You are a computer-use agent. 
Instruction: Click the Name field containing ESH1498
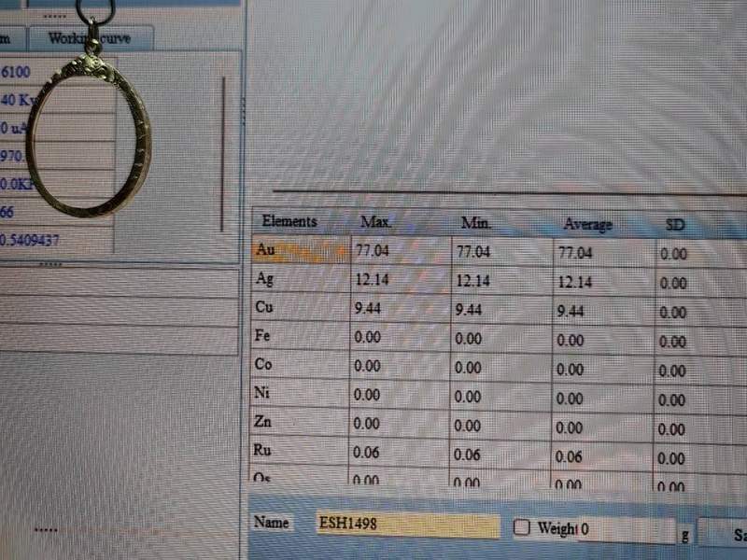[x=407, y=525]
